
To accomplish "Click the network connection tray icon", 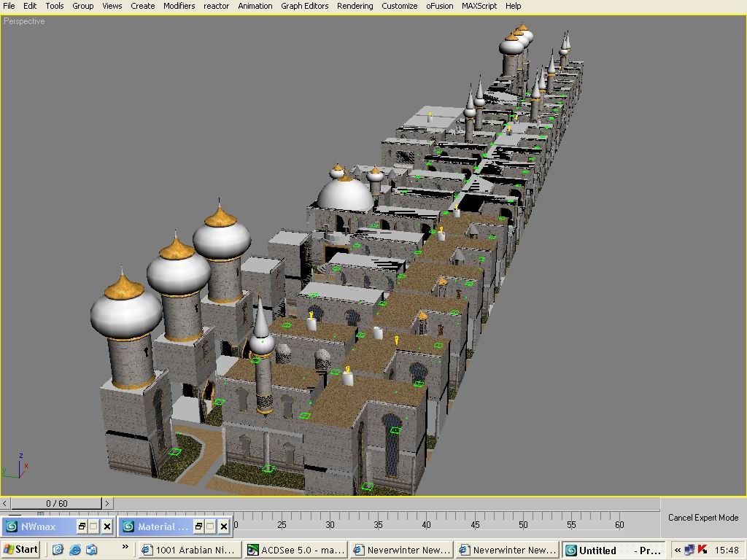I will point(689,550).
